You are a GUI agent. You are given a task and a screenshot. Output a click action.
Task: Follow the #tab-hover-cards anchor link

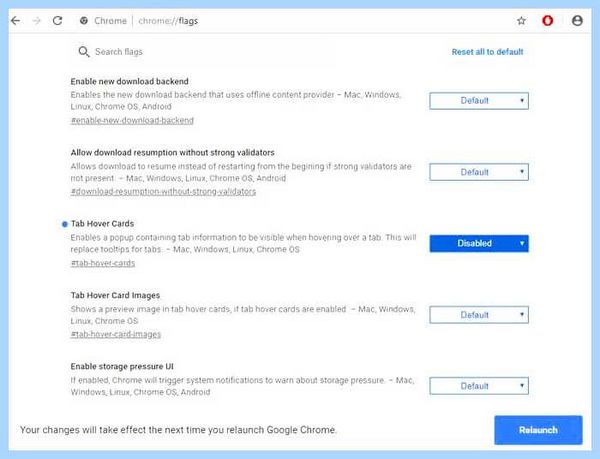click(103, 263)
